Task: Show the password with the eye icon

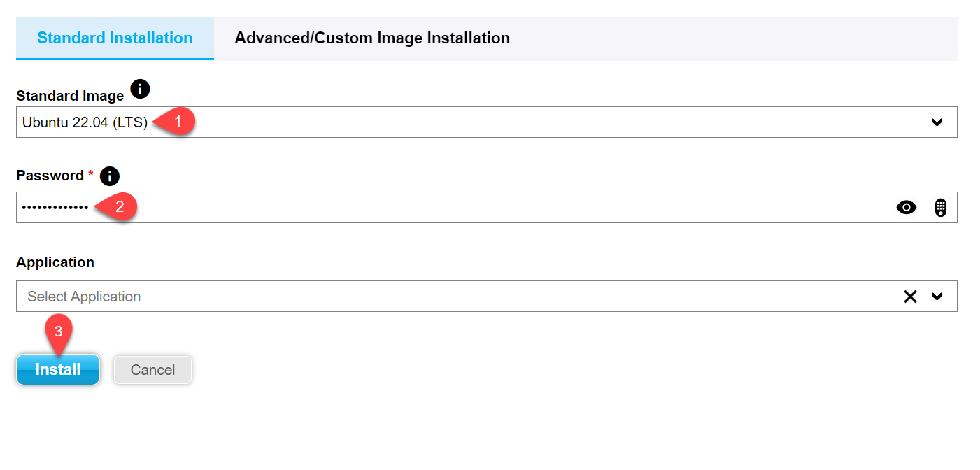Action: (x=906, y=208)
